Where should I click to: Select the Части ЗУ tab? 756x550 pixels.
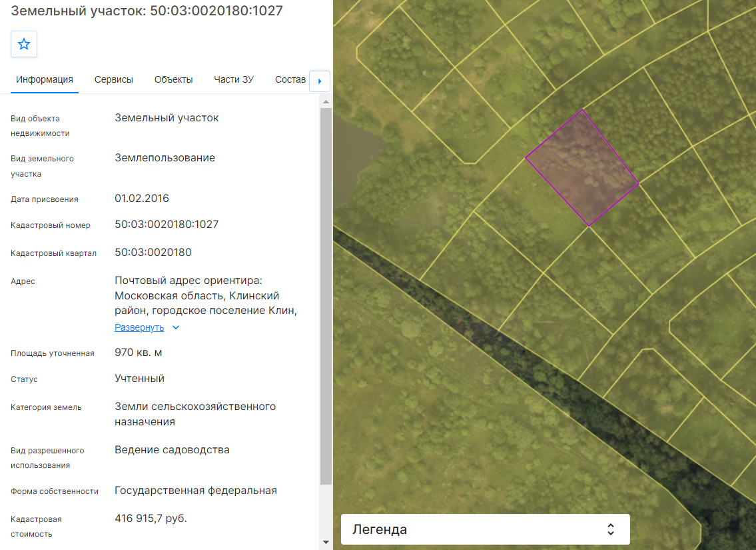click(234, 79)
